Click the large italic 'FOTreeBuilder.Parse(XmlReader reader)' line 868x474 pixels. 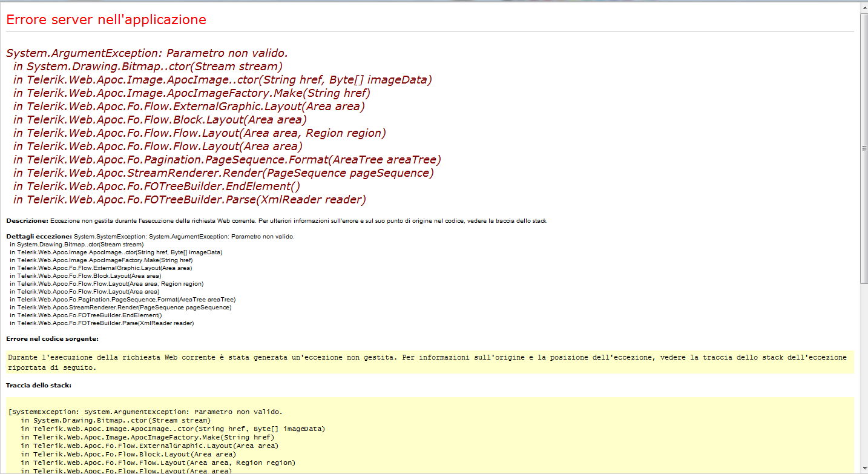point(189,200)
